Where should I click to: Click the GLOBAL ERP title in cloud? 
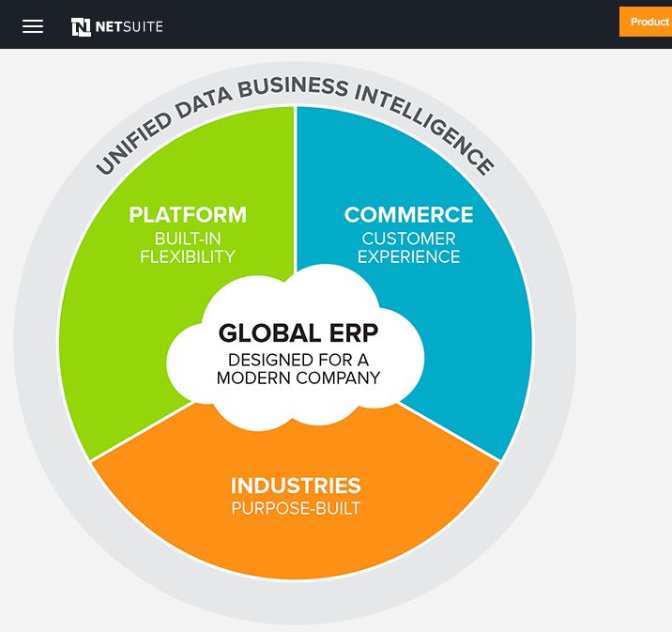298,333
